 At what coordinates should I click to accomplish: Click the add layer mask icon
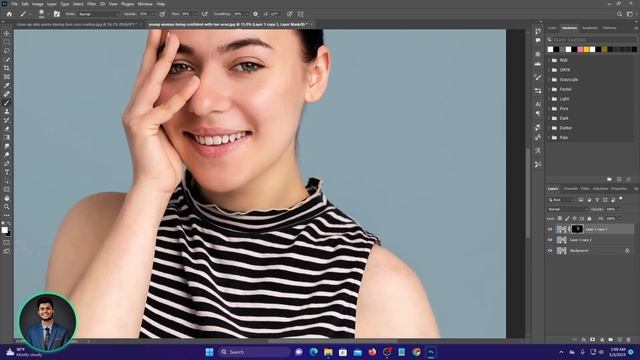[593, 340]
